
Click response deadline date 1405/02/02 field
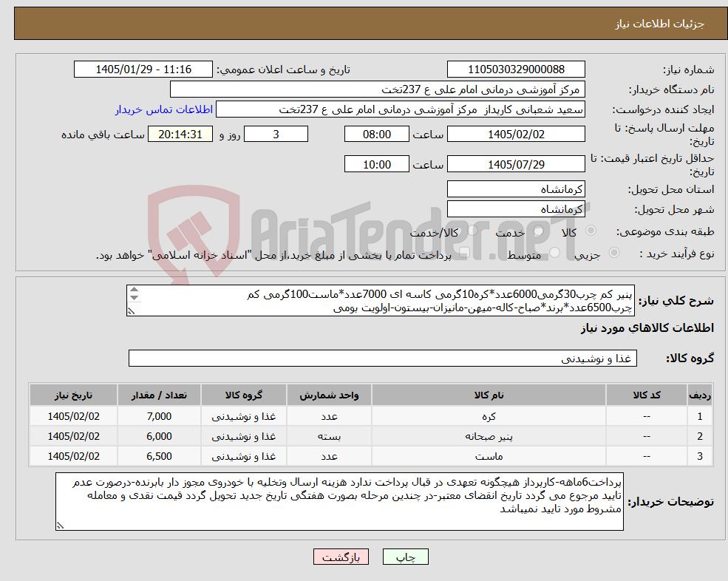[x=516, y=135]
